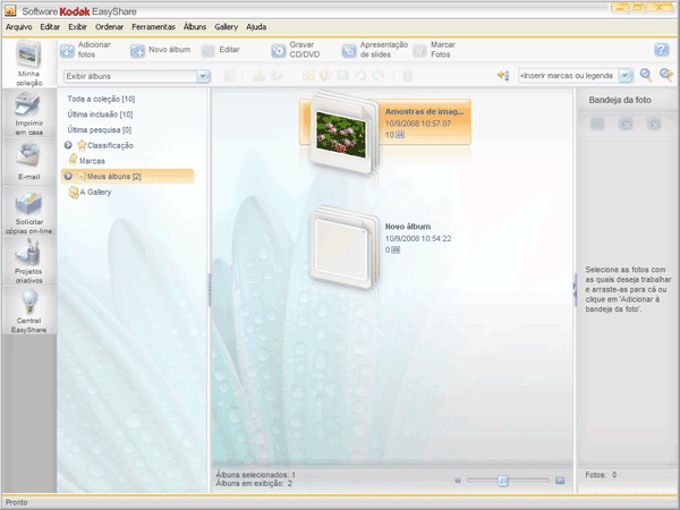Click third Bandeja da foto icon
The image size is (680, 510).
(x=654, y=124)
